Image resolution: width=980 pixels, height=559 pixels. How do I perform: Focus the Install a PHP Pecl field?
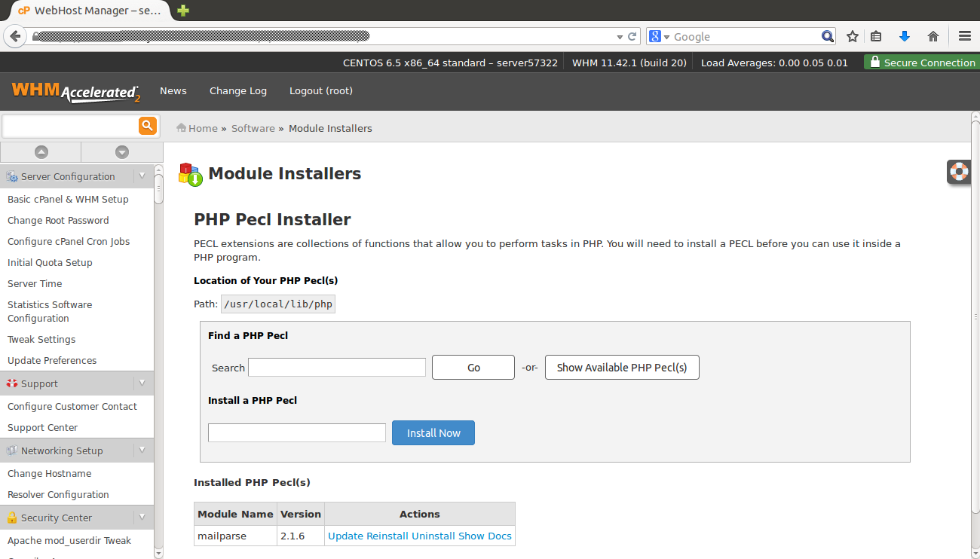pos(297,432)
